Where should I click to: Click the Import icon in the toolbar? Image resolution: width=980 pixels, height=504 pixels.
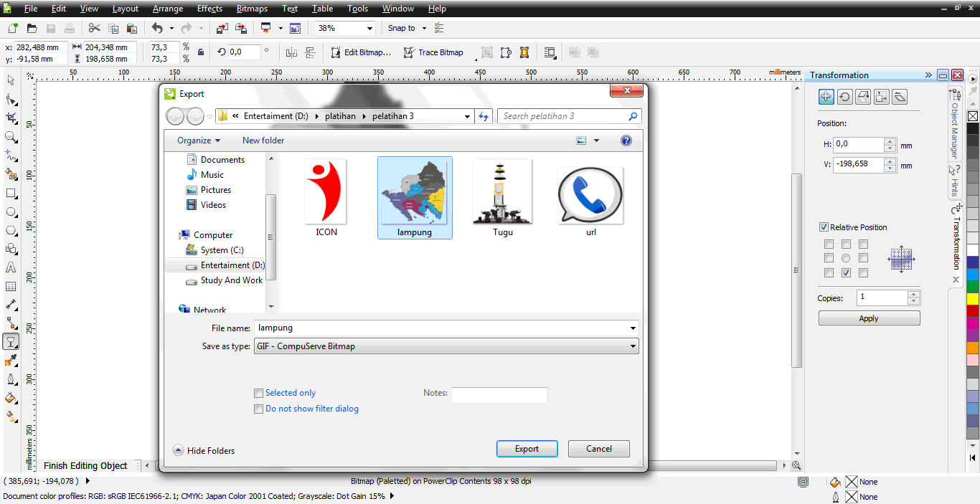click(x=222, y=28)
